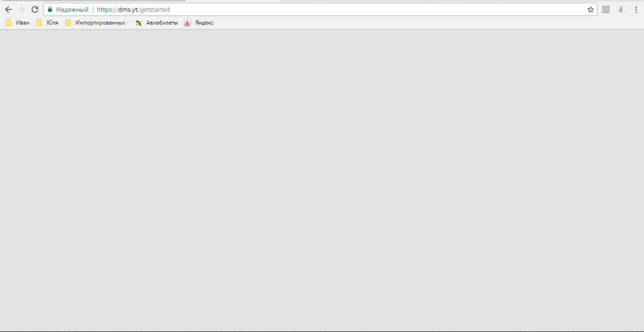The height and width of the screenshot is (332, 644).
Task: Click the dms.yt/getstarted URL text
Action: pos(133,10)
